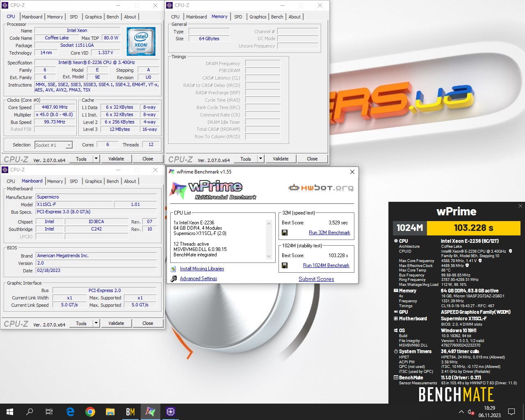Image resolution: width=525 pixels, height=420 pixels.
Task: Click Close button in Mainboard CPU-Z window
Action: click(x=148, y=323)
